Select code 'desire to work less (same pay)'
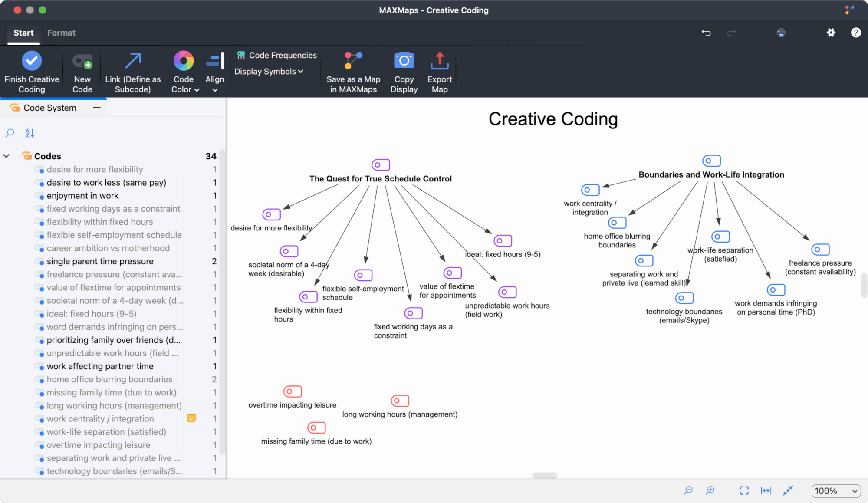The image size is (868, 503). pyautogui.click(x=106, y=183)
